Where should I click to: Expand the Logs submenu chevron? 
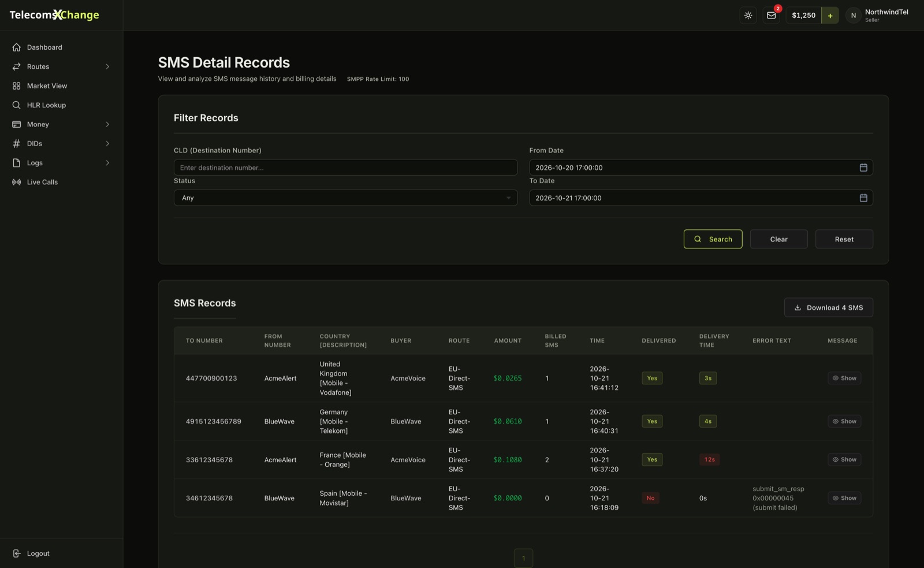click(107, 163)
